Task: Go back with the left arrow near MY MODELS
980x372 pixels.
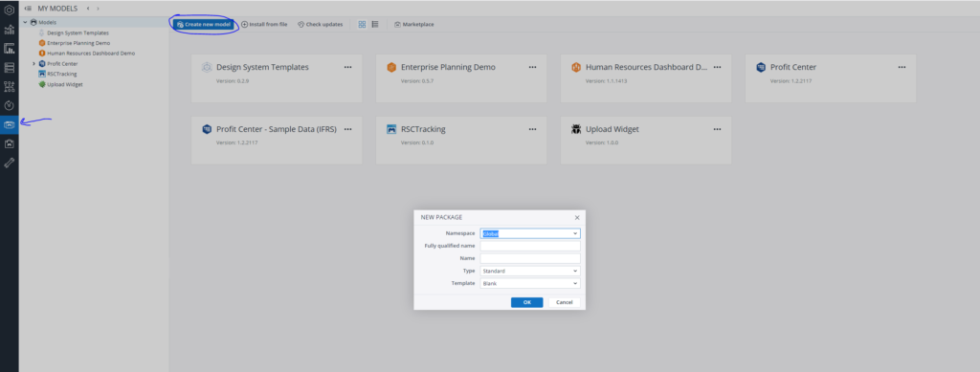Action: [x=88, y=8]
